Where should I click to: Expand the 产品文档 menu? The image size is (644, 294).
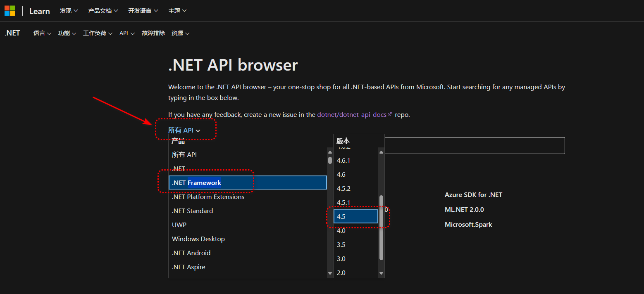[103, 11]
